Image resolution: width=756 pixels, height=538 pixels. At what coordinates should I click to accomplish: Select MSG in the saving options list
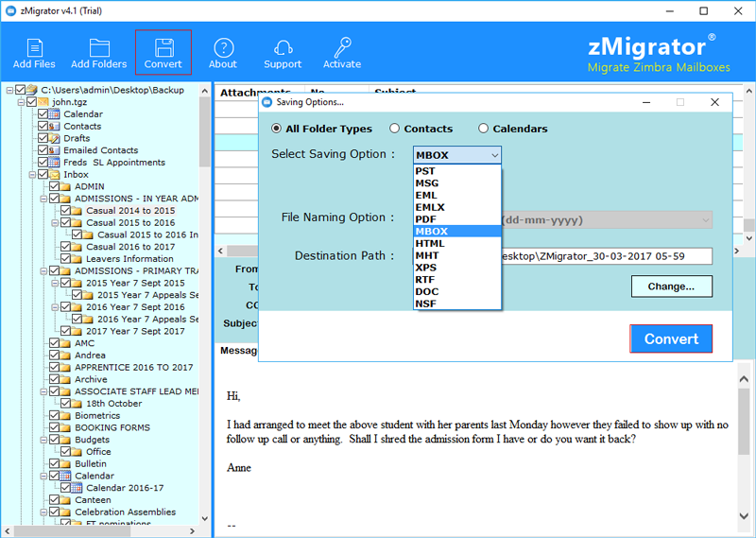[457, 182]
